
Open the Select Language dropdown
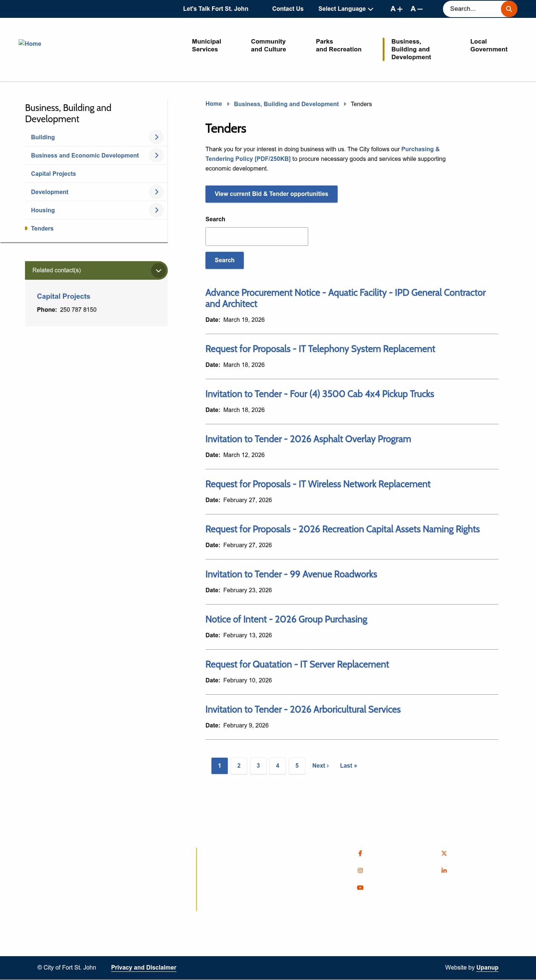click(345, 8)
